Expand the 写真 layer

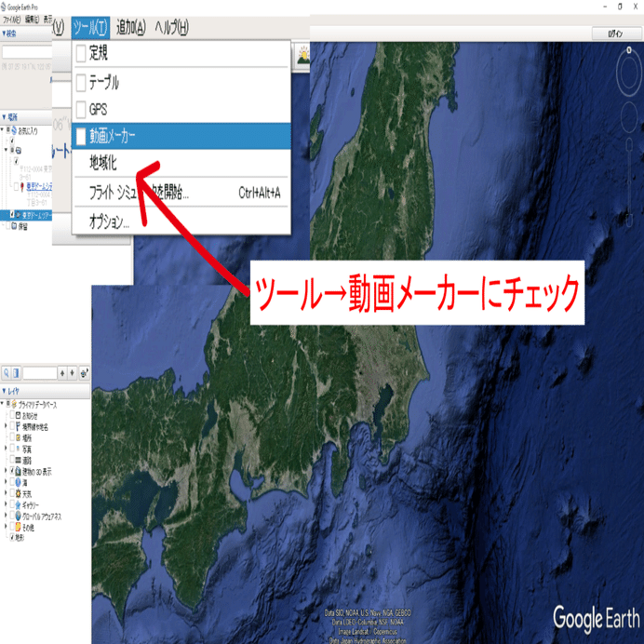click(6, 449)
